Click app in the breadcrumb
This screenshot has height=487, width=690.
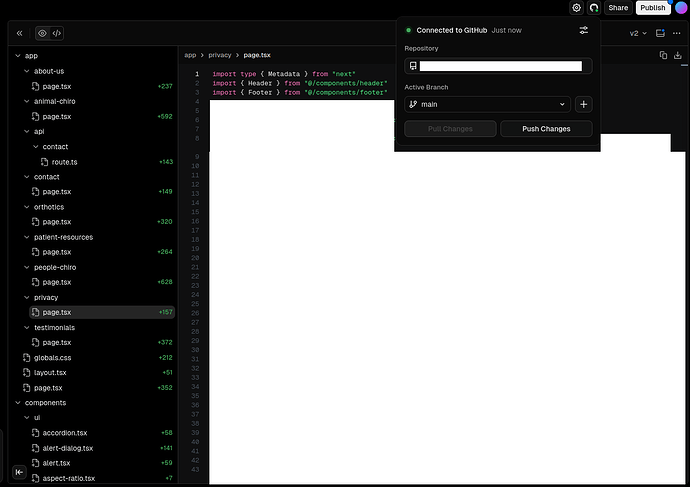click(x=190, y=55)
